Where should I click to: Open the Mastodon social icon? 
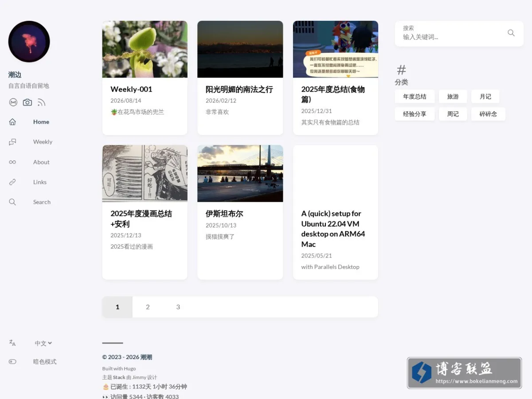tap(13, 102)
